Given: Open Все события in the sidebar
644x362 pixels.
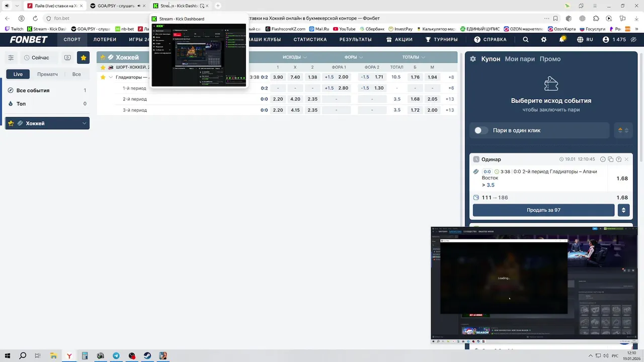Looking at the screenshot, I should click(47, 90).
